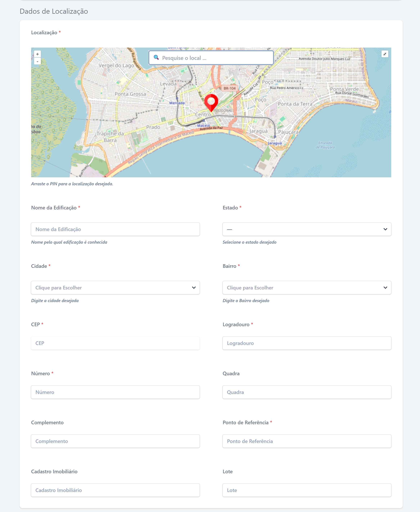
Task: Open the Estado dropdown
Action: 307,229
